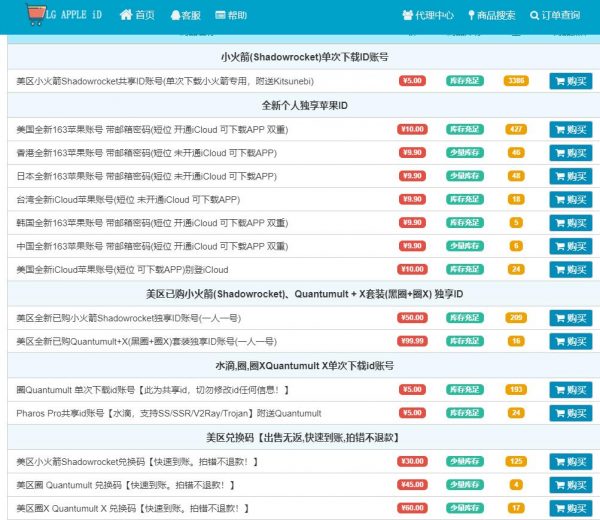Buy 韩国全新163苹果账号
This screenshot has height=520, width=600.
point(571,223)
